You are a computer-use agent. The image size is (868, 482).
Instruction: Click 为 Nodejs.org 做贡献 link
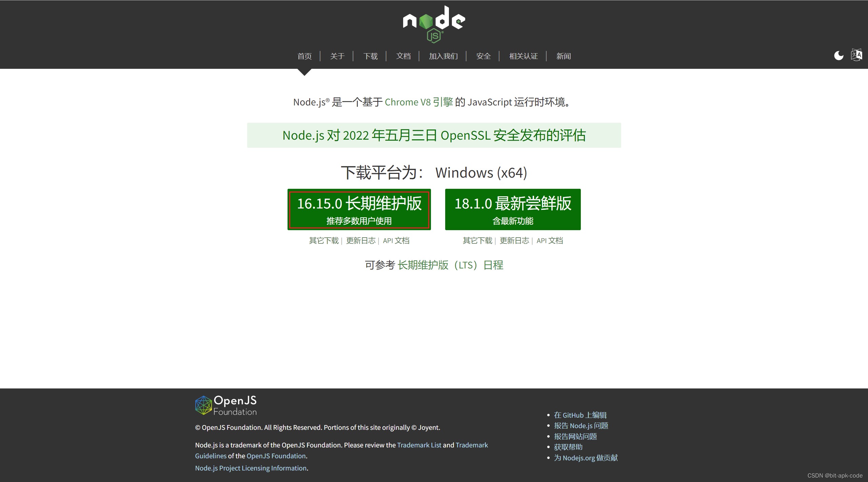tap(586, 458)
